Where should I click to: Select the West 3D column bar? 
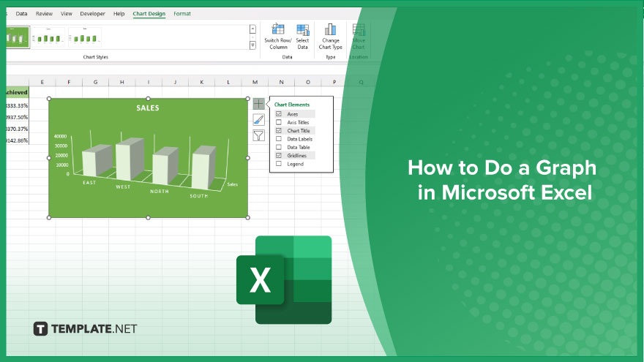tap(130, 159)
